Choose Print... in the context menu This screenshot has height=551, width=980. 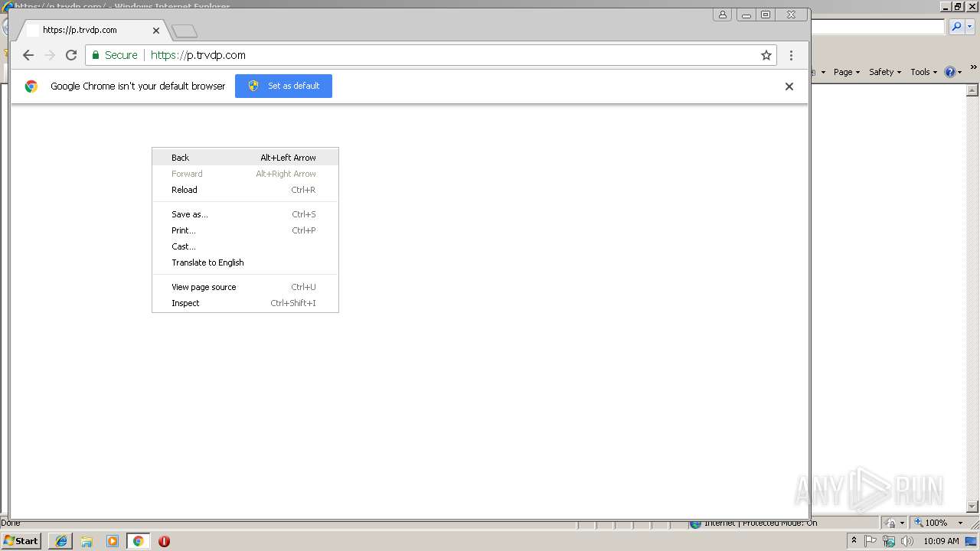coord(245,230)
